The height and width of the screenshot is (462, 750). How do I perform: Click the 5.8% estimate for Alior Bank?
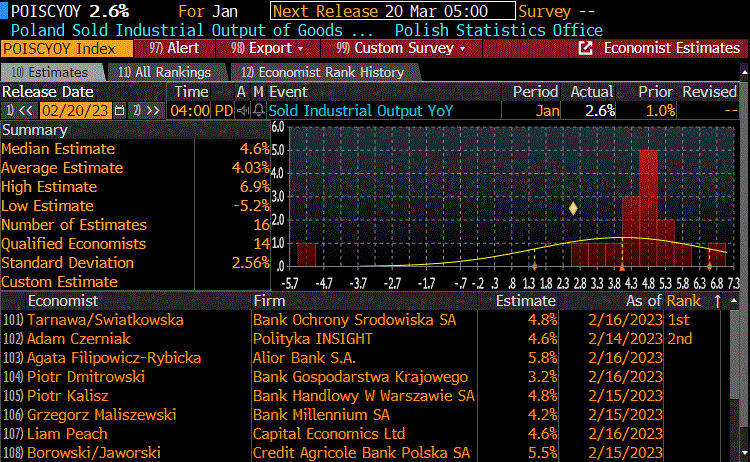click(542, 358)
